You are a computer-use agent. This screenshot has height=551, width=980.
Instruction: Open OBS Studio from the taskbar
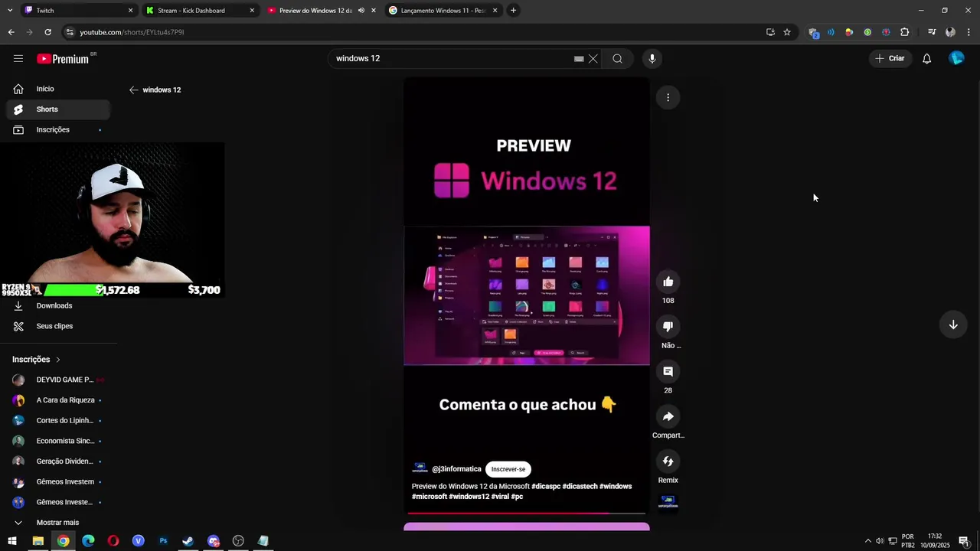(238, 541)
